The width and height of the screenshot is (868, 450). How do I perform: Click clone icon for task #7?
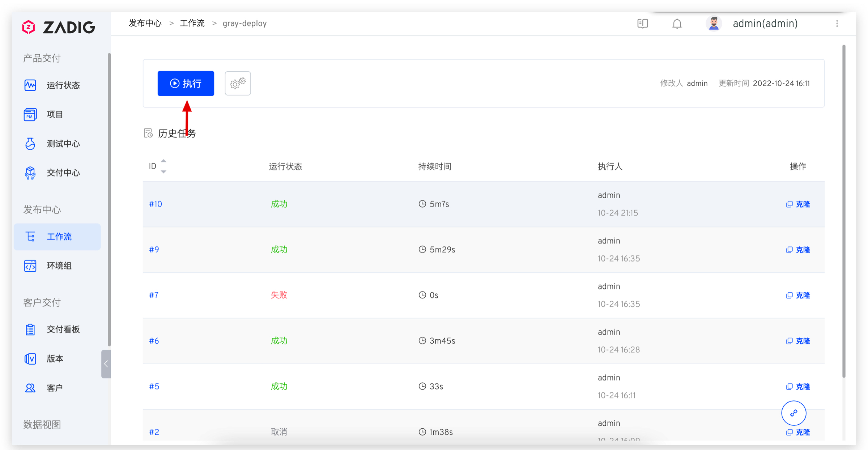[x=789, y=296]
